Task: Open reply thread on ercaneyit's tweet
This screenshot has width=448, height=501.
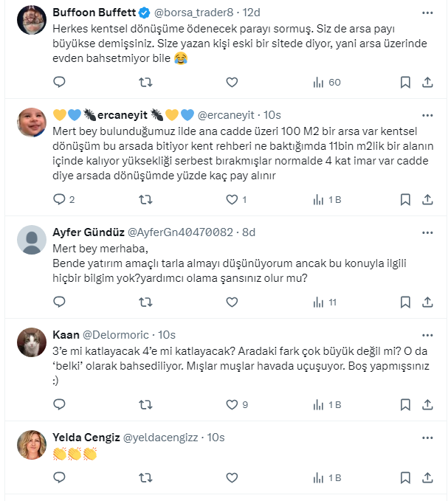Action: pyautogui.click(x=60, y=199)
